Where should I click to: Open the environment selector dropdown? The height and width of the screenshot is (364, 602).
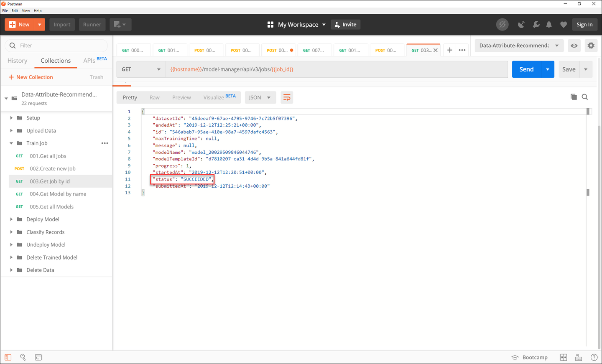pyautogui.click(x=519, y=46)
